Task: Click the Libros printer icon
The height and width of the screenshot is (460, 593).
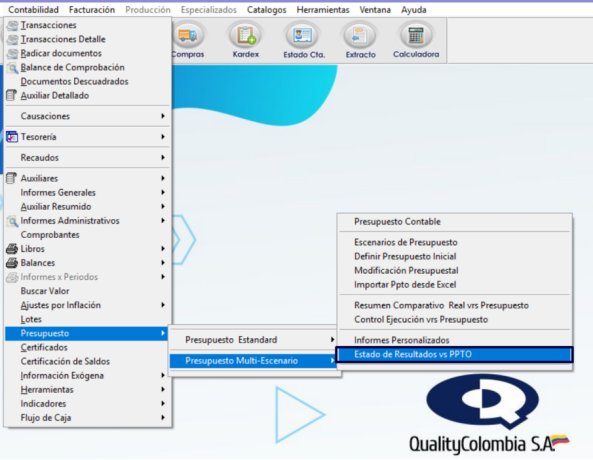Action: 12,249
